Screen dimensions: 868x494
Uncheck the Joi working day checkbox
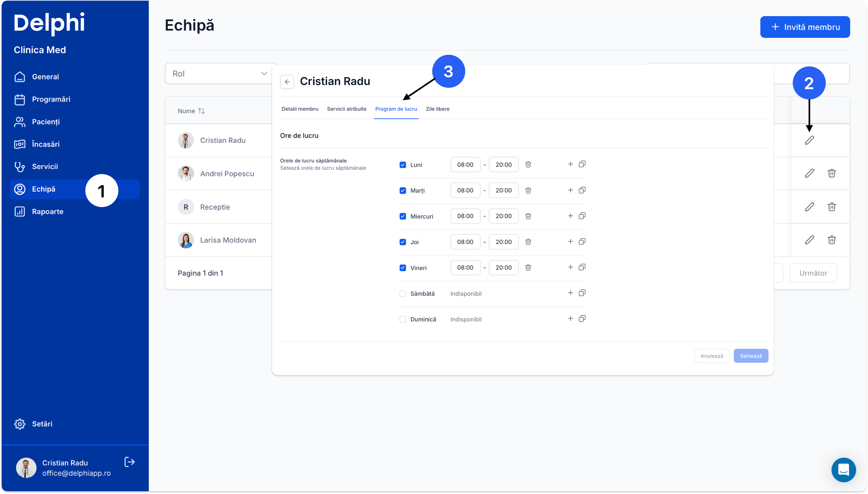403,242
